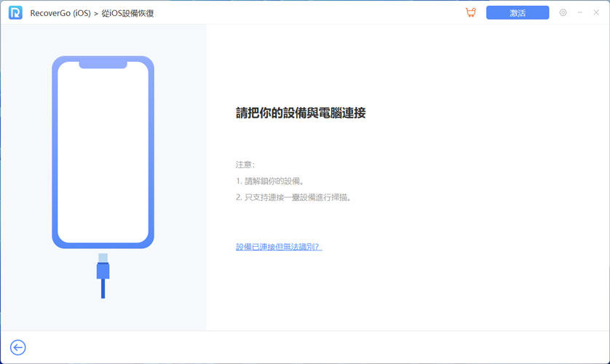Open the 設備已連接但無法識別? help link
This screenshot has width=610, height=364.
(x=279, y=247)
